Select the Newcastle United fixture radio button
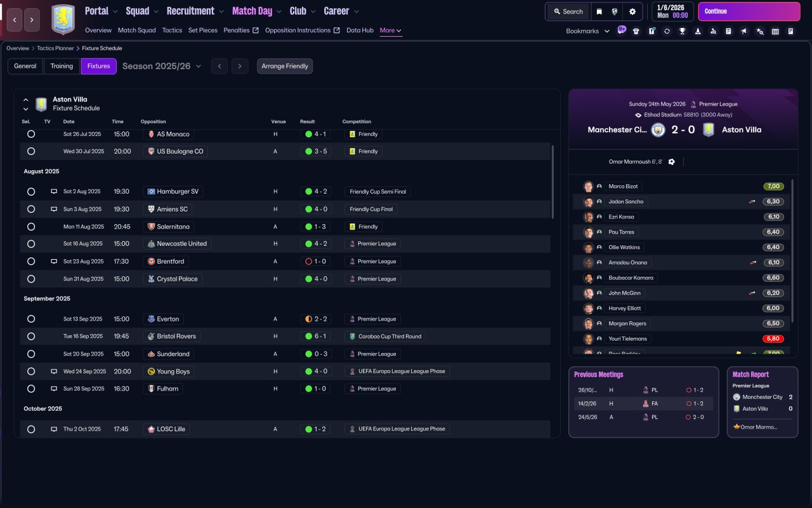 [x=31, y=244]
